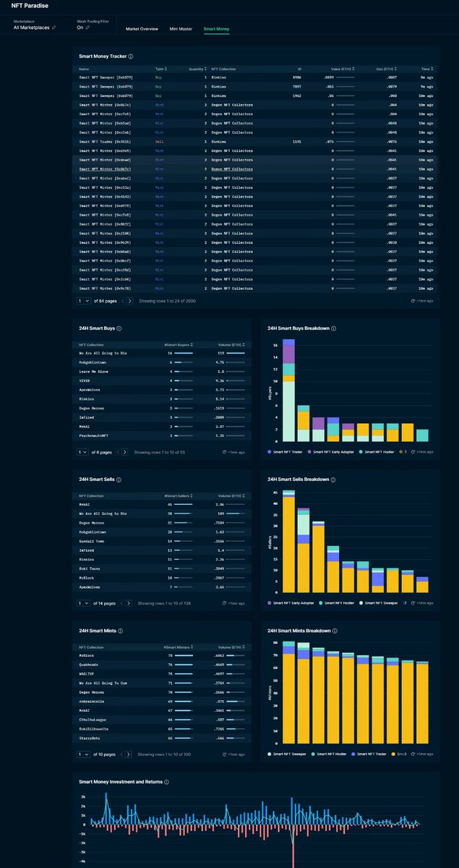Refresh 24H Smart Sells table icon
The height and width of the screenshot is (868, 459).
pos(224,603)
